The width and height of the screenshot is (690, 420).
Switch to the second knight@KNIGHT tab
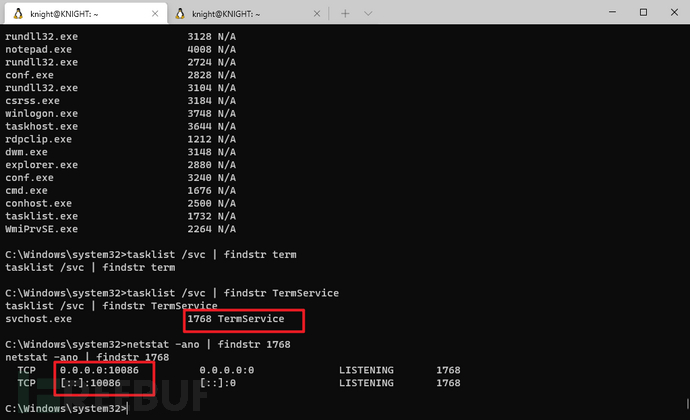[x=248, y=14]
